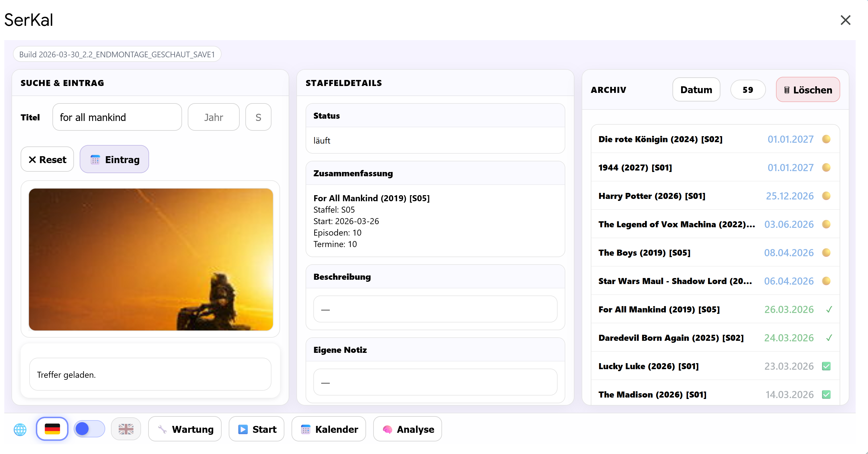Click the For All Mankind poster image
This screenshot has width=868, height=454.
(x=150, y=259)
